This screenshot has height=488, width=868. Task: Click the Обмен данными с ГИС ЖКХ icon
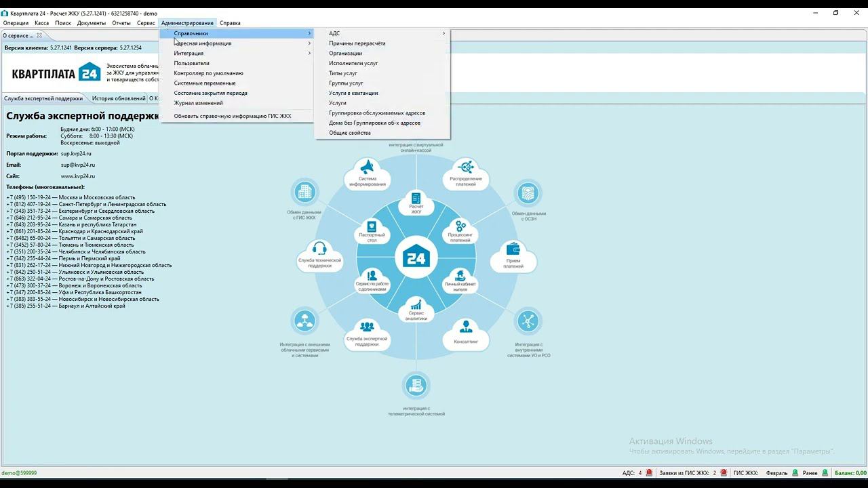tap(305, 192)
